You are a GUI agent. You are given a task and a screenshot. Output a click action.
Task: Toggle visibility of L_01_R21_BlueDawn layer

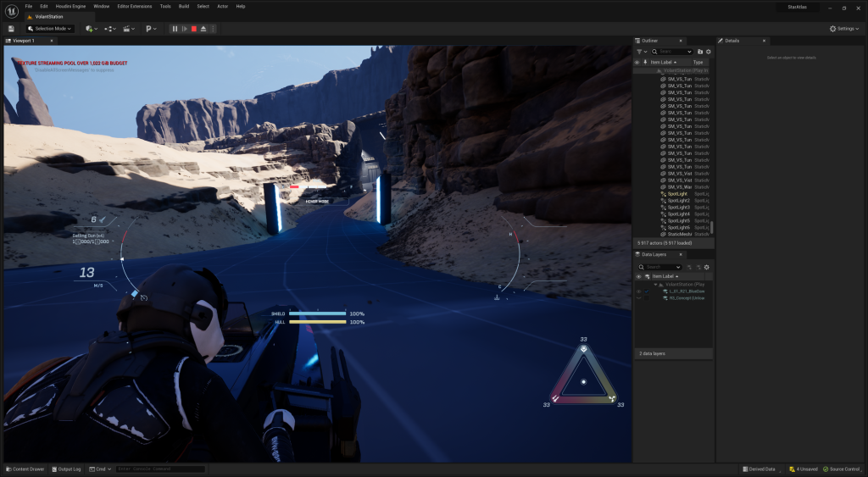[x=638, y=291]
